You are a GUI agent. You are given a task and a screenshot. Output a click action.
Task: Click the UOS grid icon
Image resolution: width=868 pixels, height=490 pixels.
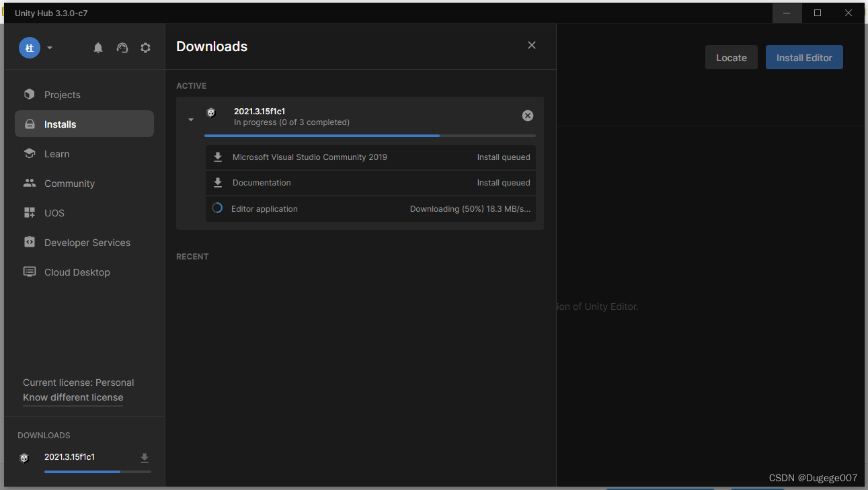(30, 213)
